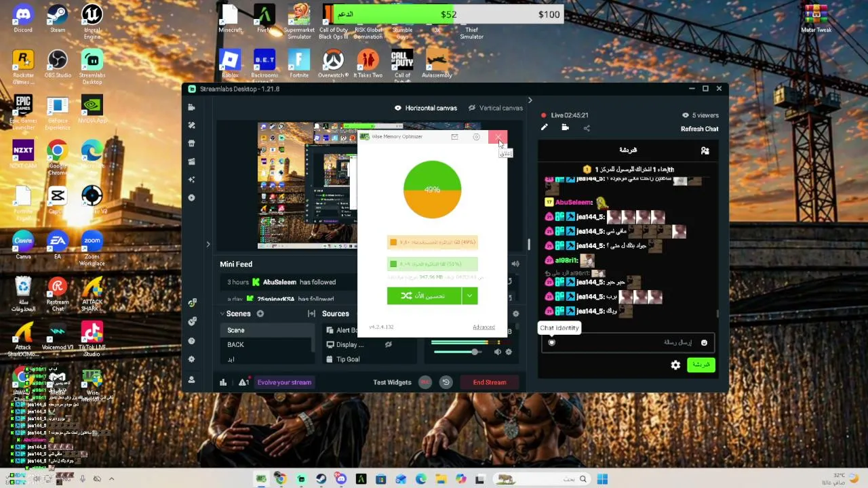This screenshot has width=868, height=488.
Task: Share the stream via share icon
Action: (587, 128)
